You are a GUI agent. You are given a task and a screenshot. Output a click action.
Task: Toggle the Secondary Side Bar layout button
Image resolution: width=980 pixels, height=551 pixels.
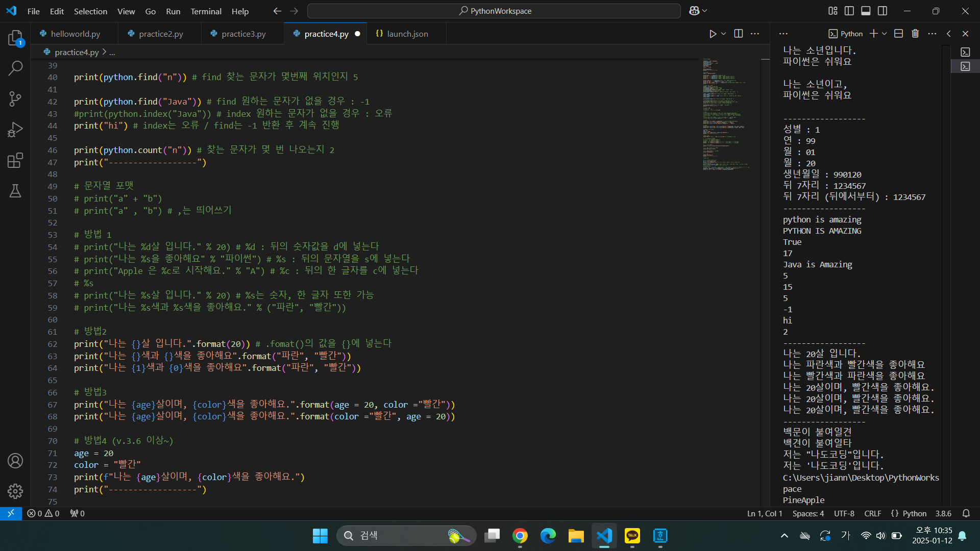[x=883, y=11]
